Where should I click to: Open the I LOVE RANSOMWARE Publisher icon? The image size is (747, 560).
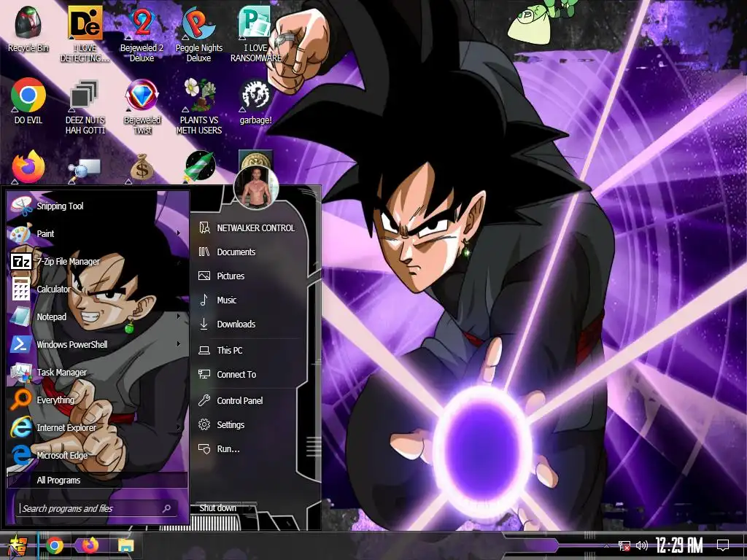[256, 34]
